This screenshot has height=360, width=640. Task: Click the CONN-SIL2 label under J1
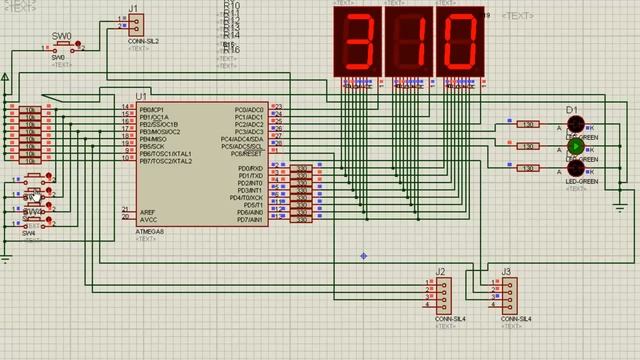click(143, 41)
